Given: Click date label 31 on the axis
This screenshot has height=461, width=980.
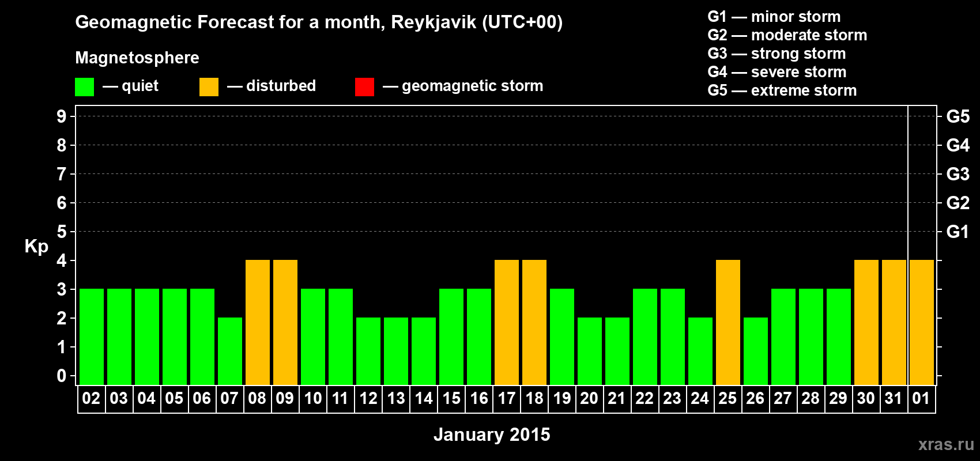Looking at the screenshot, I should point(894,399).
